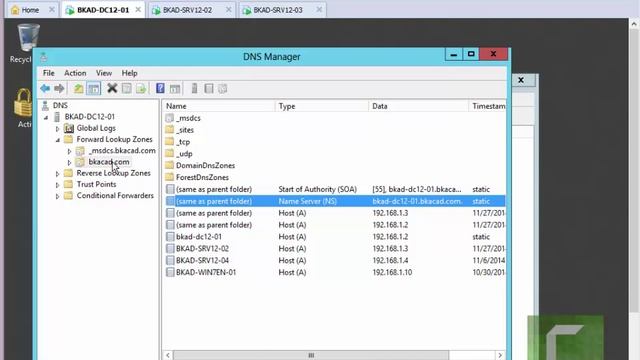Click the horizontal scrollbar right arrow
The width and height of the screenshot is (640, 360).
tap(500, 355)
